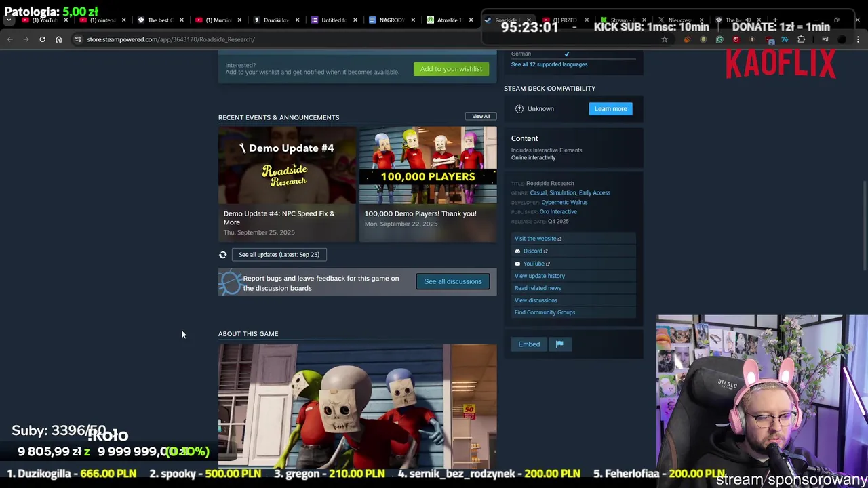Screen dimensions: 868x488
Task: Click the YouTube icon in links list
Action: pyautogui.click(x=517, y=264)
